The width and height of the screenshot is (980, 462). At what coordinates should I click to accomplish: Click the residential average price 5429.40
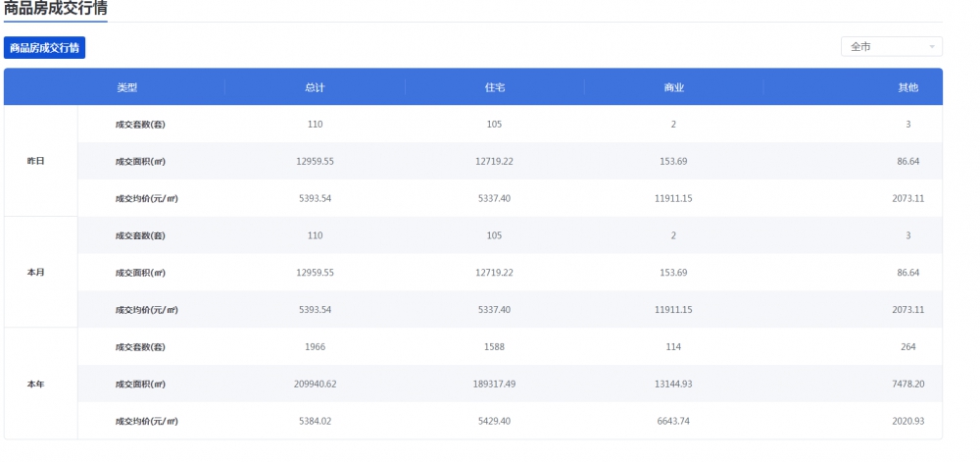494,422
